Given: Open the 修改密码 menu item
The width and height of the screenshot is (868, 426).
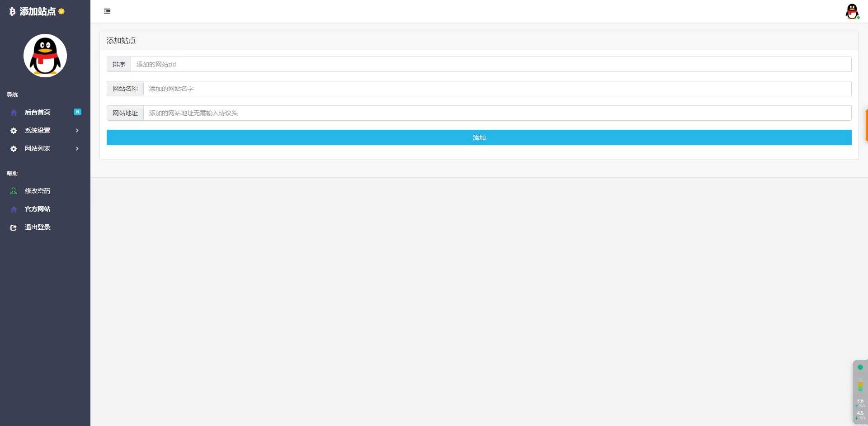Looking at the screenshot, I should (38, 191).
